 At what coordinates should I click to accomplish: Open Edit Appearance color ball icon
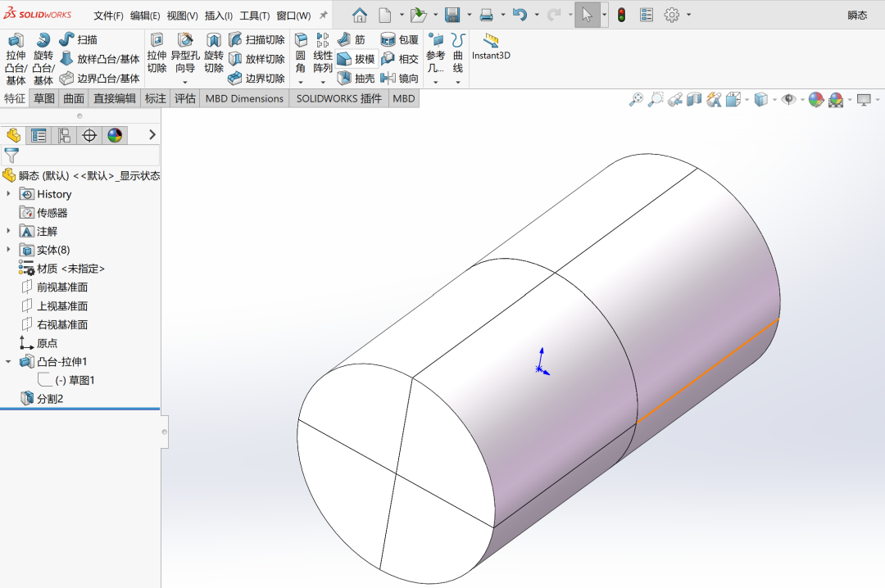point(816,100)
